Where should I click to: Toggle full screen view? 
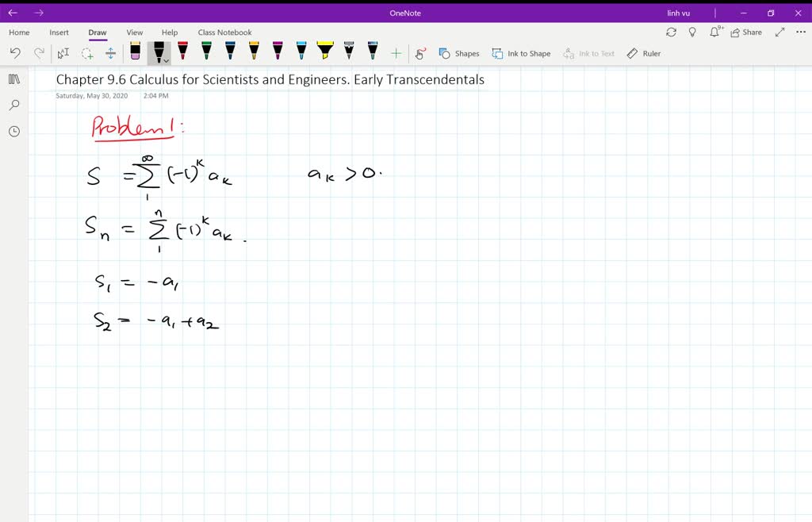tap(779, 32)
